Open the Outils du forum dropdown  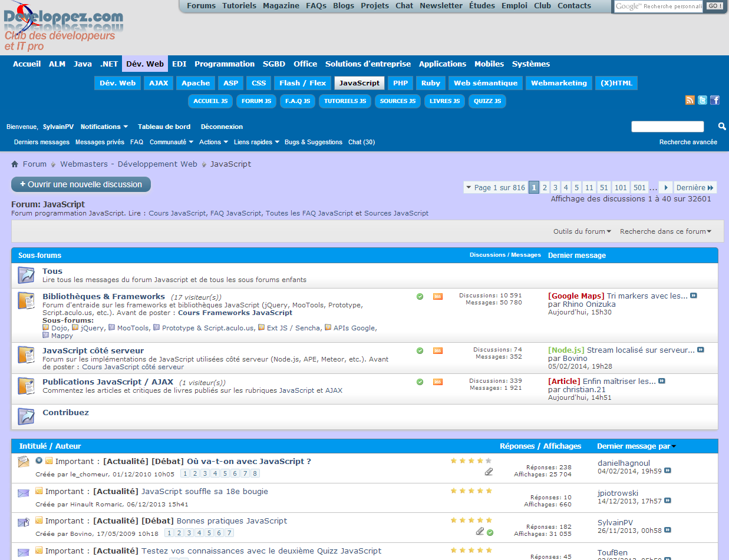coord(582,231)
